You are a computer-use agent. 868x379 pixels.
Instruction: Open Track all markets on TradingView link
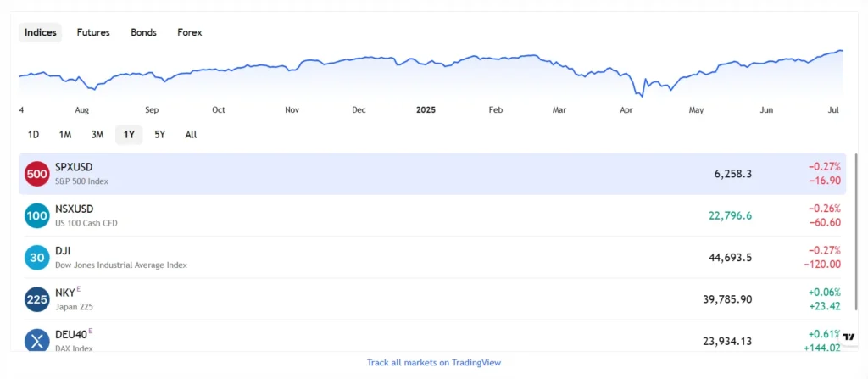pos(434,362)
